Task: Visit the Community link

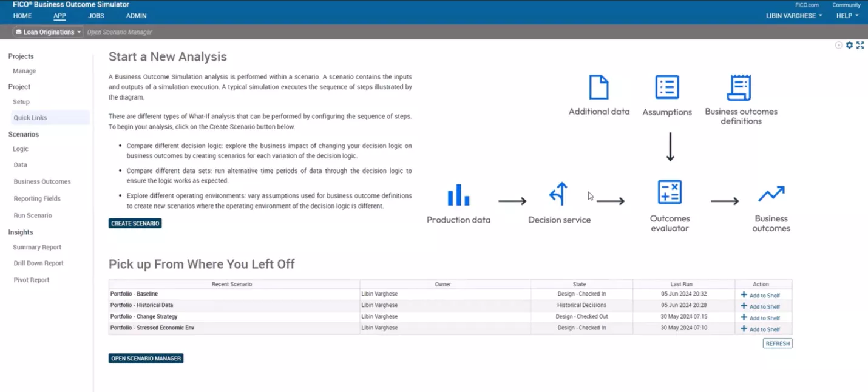Action: click(x=846, y=5)
